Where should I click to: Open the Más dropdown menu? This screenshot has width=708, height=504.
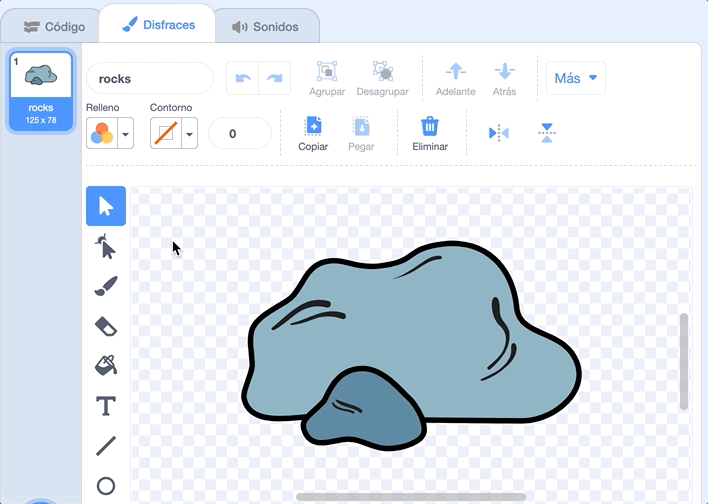click(576, 78)
